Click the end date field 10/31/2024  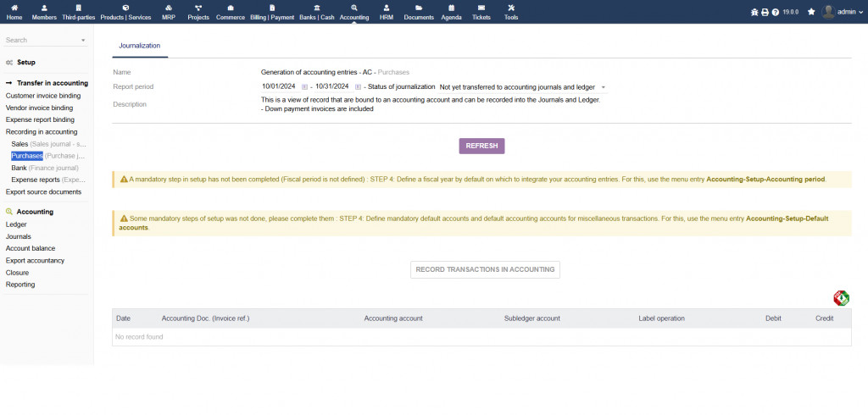(332, 86)
